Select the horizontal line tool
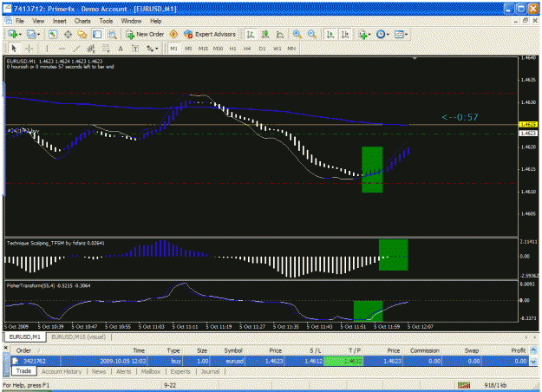542x392 pixels. (x=62, y=49)
